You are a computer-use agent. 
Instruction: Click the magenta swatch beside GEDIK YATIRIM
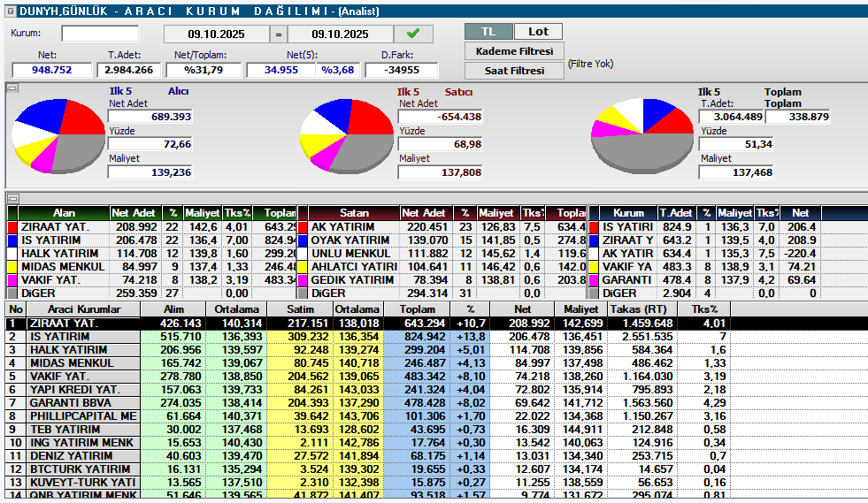[x=303, y=280]
